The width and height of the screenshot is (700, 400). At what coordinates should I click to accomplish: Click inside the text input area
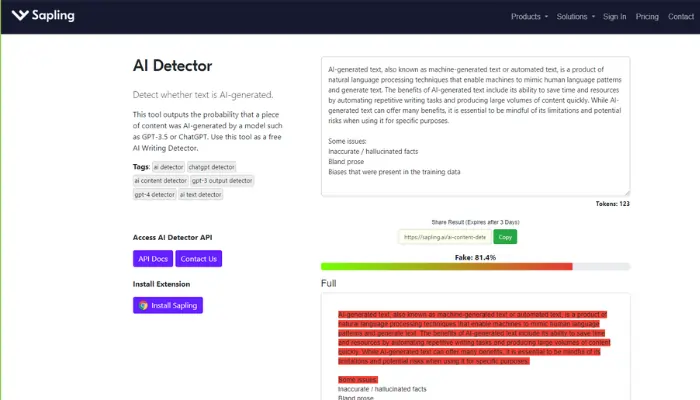[475, 126]
